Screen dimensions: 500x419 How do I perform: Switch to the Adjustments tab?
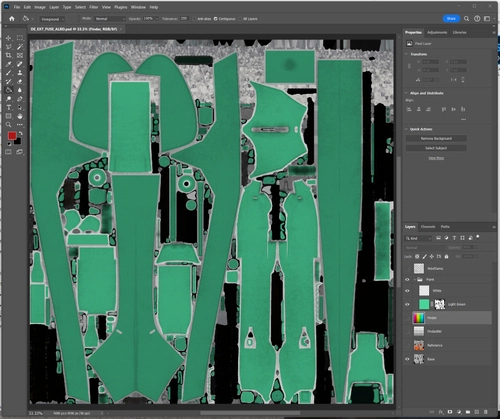pos(437,32)
